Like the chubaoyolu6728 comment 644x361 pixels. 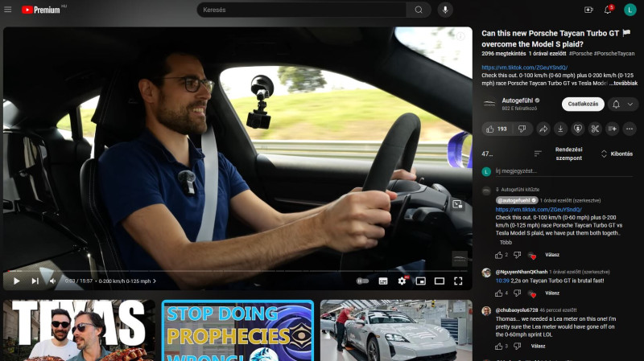[x=498, y=347]
